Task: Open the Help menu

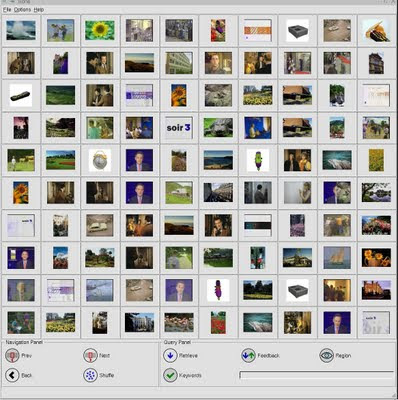Action: pyautogui.click(x=39, y=10)
